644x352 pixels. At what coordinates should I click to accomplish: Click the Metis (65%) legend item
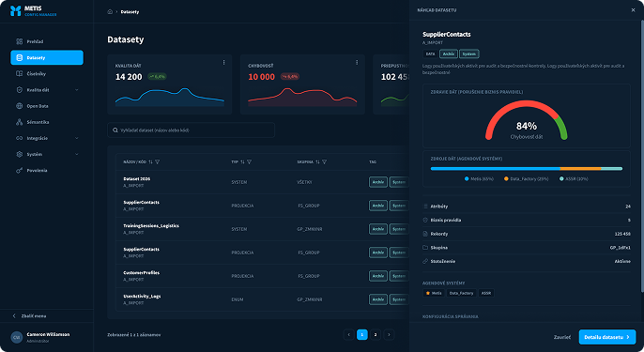tap(479, 178)
